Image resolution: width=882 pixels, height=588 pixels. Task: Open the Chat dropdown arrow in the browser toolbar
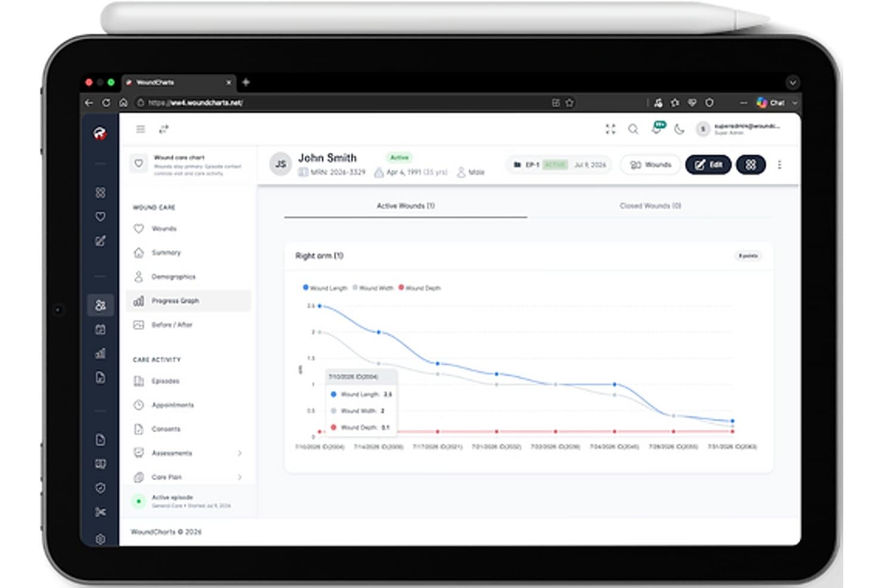point(794,102)
